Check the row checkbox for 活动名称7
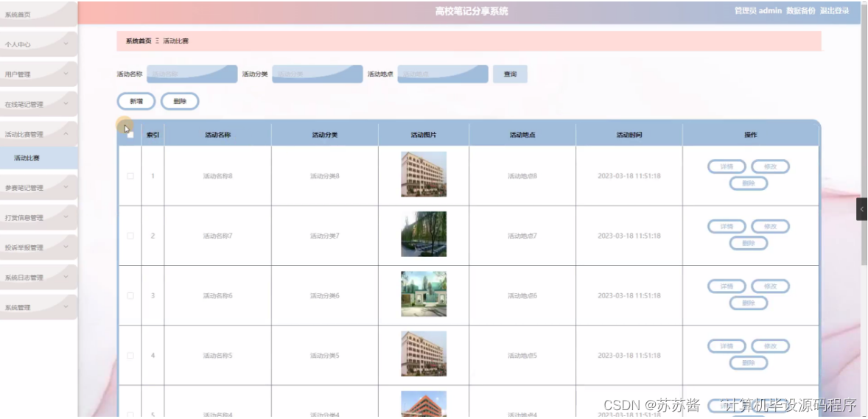 (x=130, y=236)
